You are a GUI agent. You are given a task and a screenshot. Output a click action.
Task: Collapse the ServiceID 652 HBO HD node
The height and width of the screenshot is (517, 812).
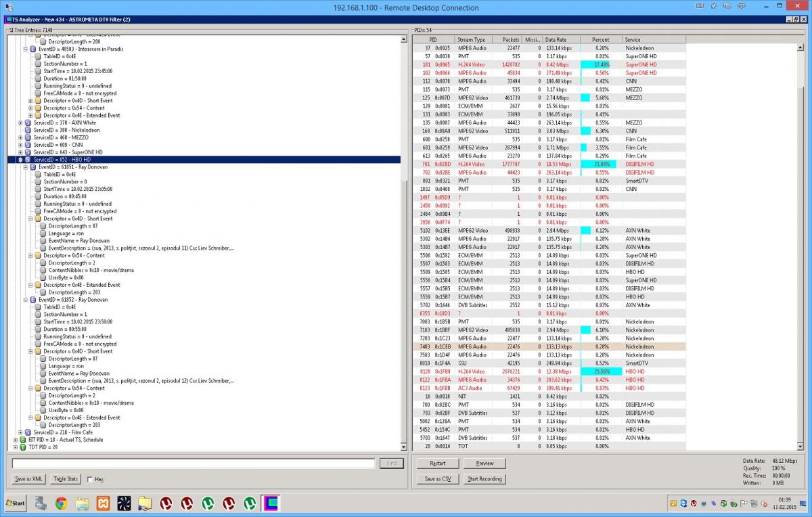pos(20,160)
